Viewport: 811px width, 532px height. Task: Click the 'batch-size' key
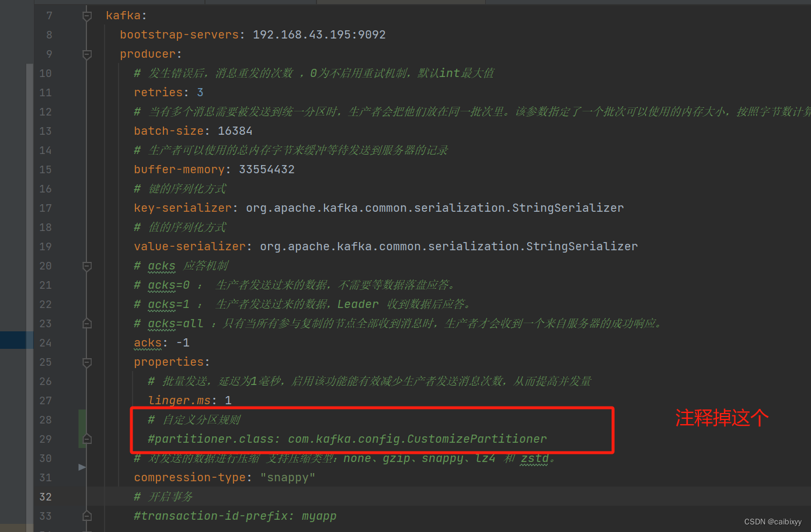169,131
